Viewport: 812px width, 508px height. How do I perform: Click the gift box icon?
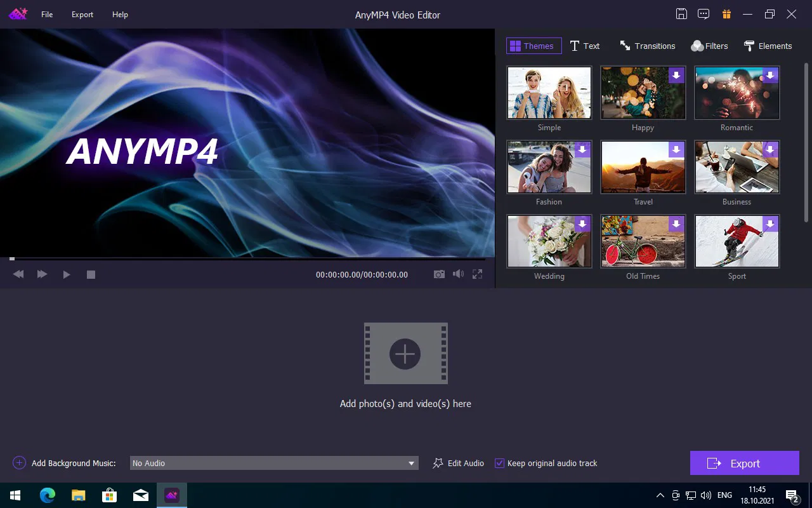[726, 14]
